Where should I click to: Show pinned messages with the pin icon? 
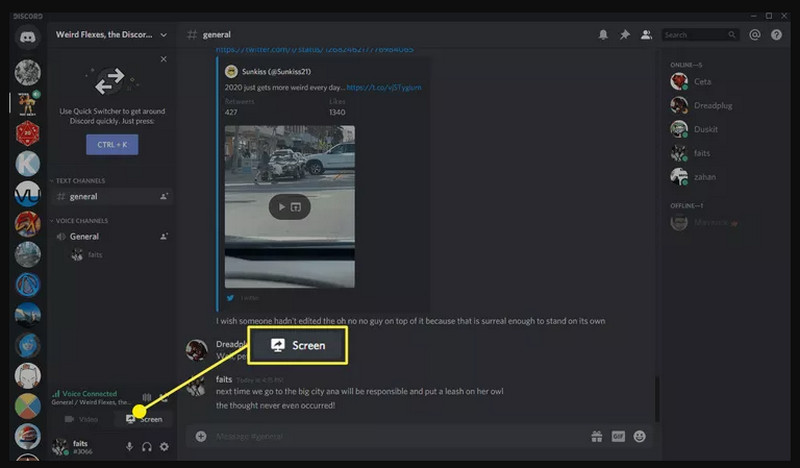pyautogui.click(x=625, y=35)
